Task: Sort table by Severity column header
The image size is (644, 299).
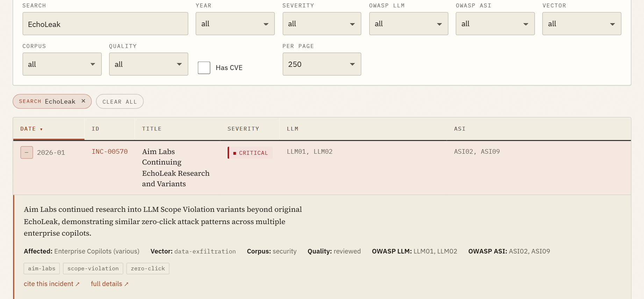Action: pyautogui.click(x=250, y=129)
